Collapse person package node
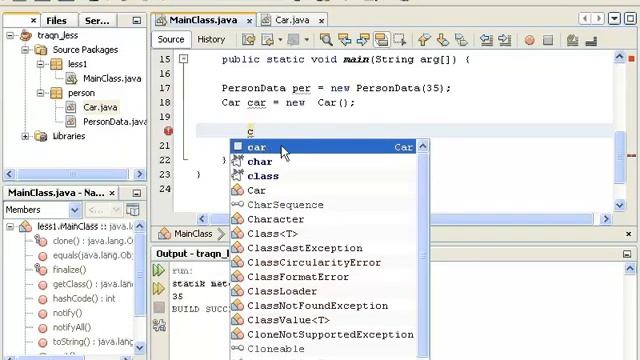Screen dimensions: 640x360 40,93
